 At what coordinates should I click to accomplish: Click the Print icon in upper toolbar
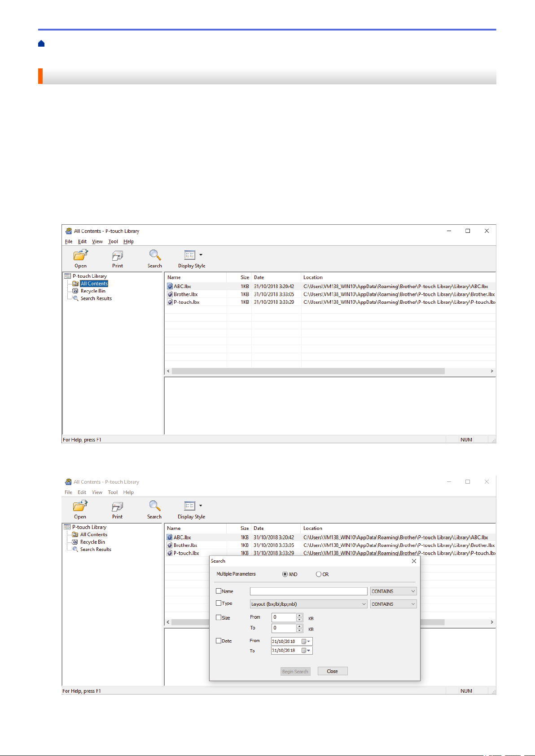118,256
